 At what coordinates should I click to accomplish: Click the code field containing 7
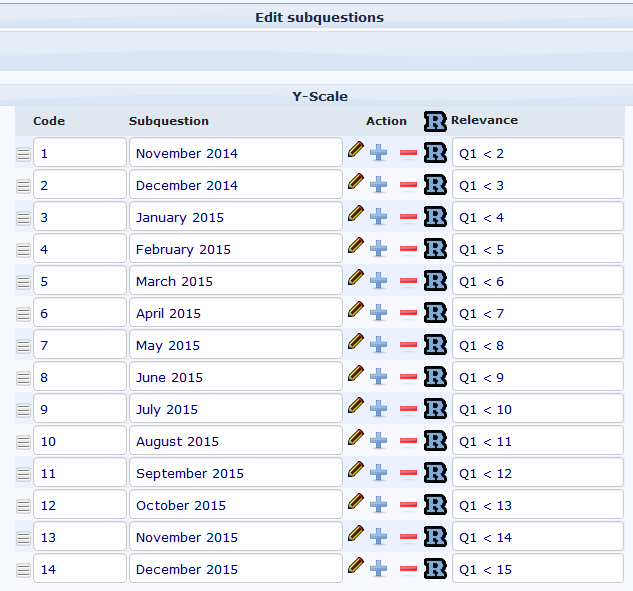pyautogui.click(x=80, y=345)
